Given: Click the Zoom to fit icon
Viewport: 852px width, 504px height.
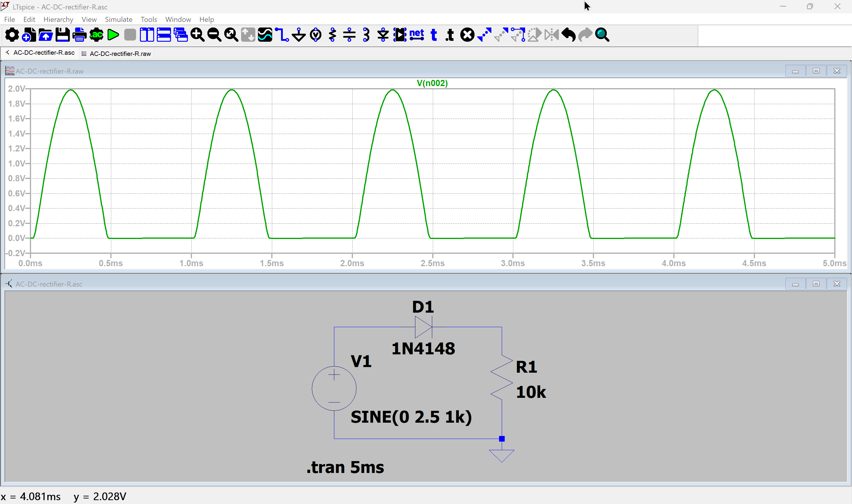Looking at the screenshot, I should [x=231, y=35].
